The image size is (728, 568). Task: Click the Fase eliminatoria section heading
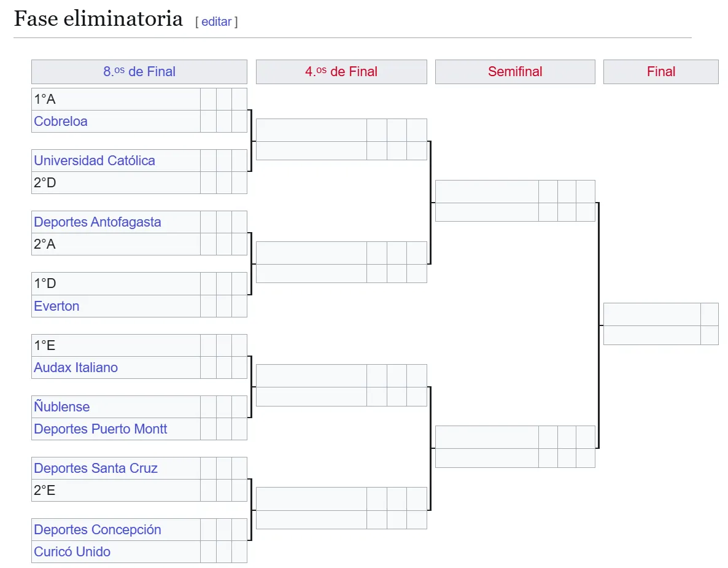pos(98,19)
